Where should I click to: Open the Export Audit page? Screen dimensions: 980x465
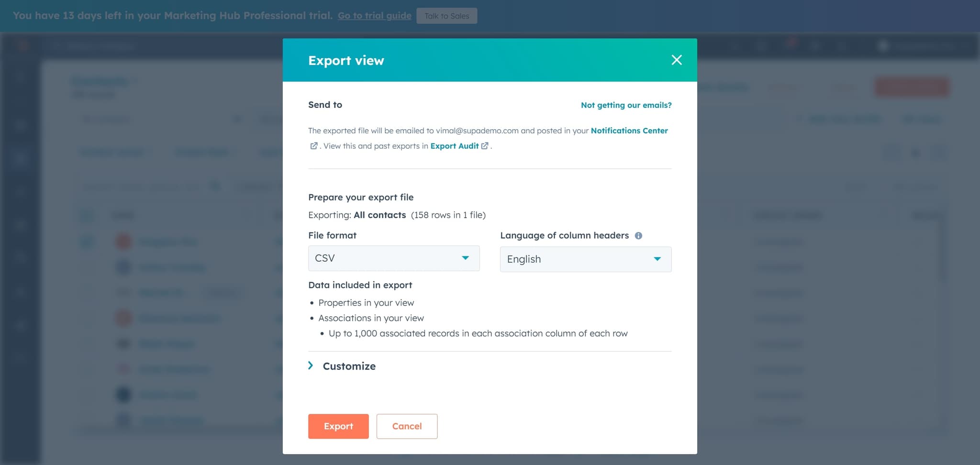pyautogui.click(x=455, y=145)
